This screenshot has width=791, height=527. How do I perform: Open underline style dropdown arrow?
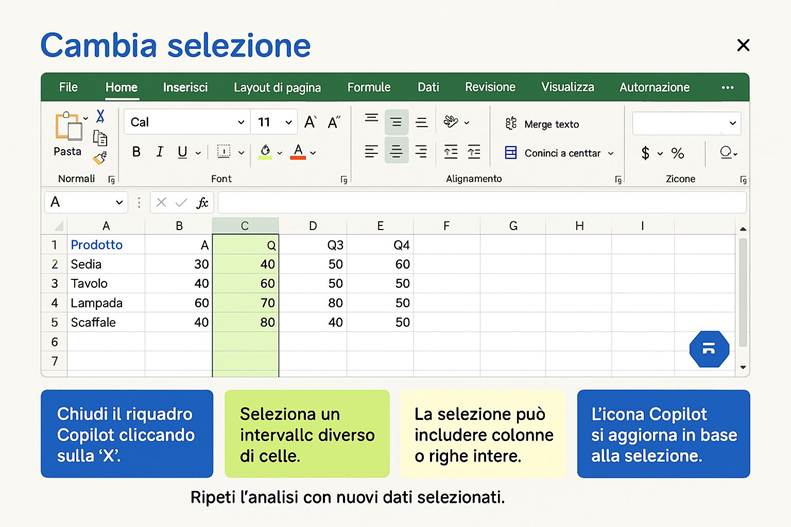(198, 153)
